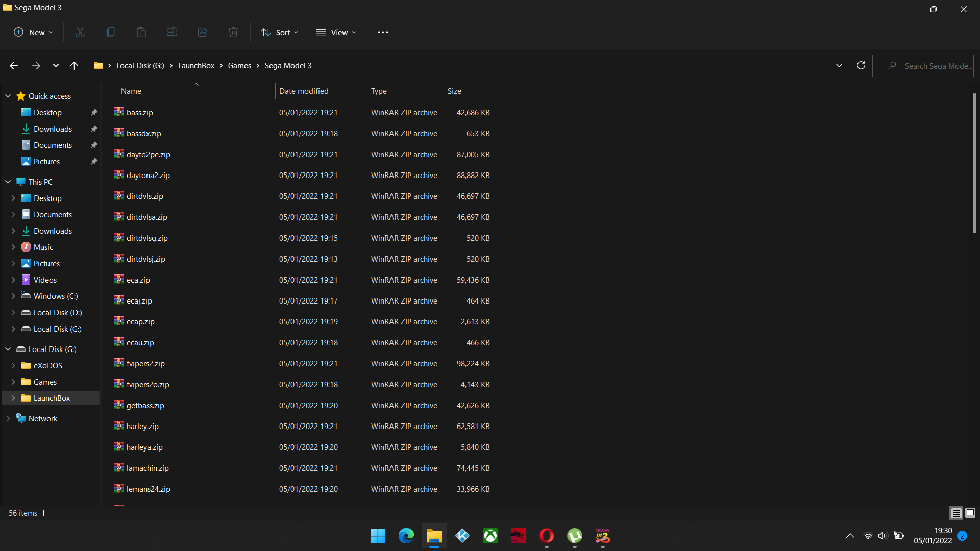Open recent locations dropdown
980x551 pixels.
pos(56,66)
